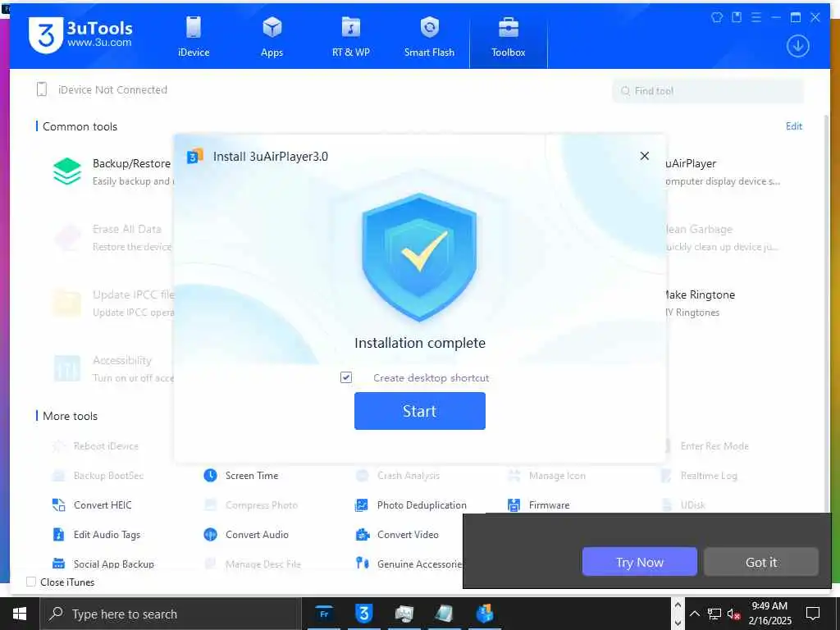Open downloads via the arrow circle icon

[797, 46]
